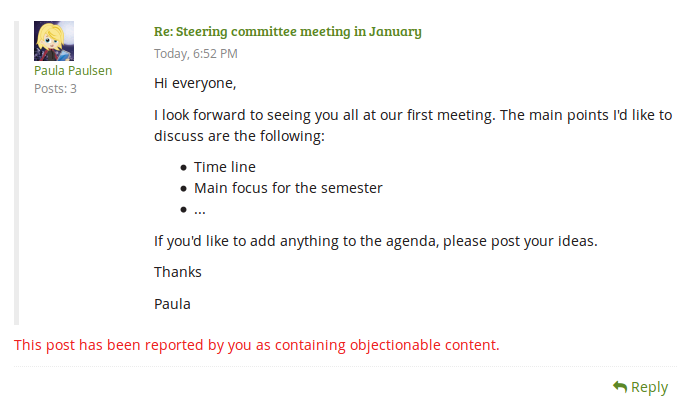The width and height of the screenshot is (687, 409).
Task: Click the bullet dot before 'Time line'
Action: pyautogui.click(x=183, y=168)
